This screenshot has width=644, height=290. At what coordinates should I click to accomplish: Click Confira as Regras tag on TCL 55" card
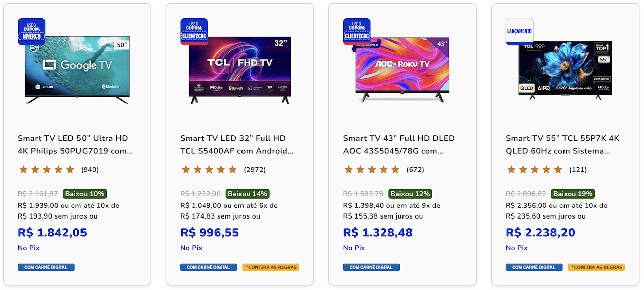[x=596, y=267]
